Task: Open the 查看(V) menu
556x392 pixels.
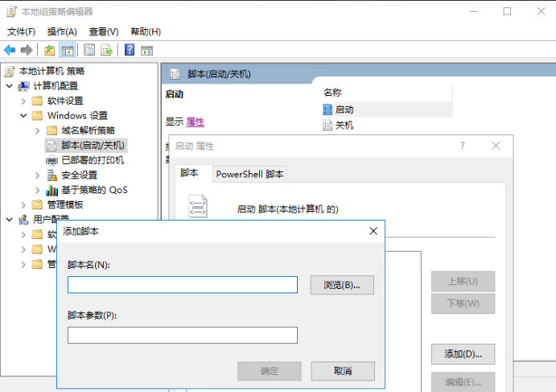Action: [x=104, y=32]
